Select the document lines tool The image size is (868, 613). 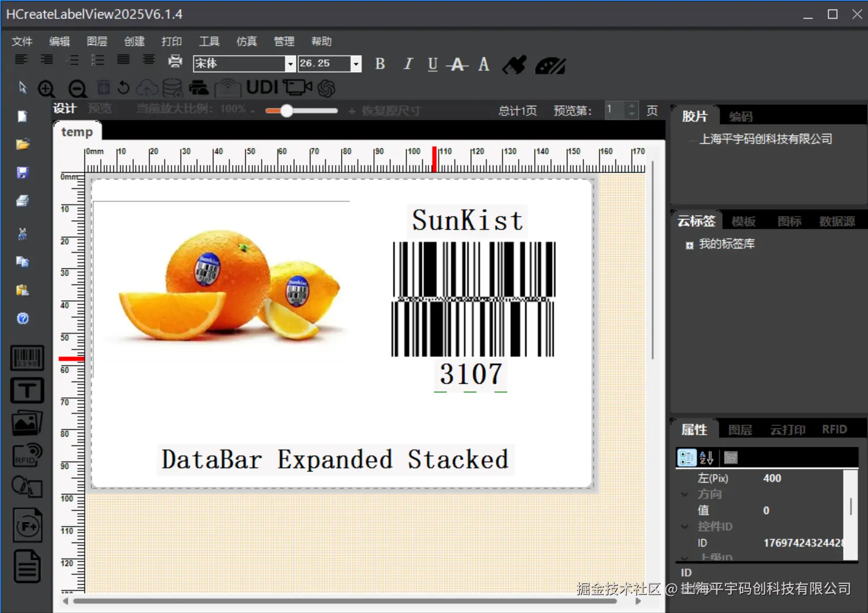(x=27, y=566)
